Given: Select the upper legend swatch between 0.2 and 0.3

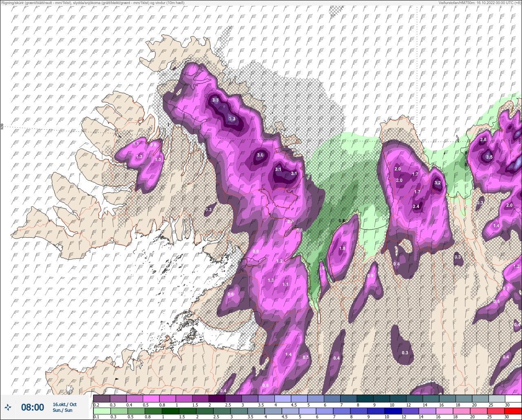Looking at the screenshot, I should coord(102,398).
